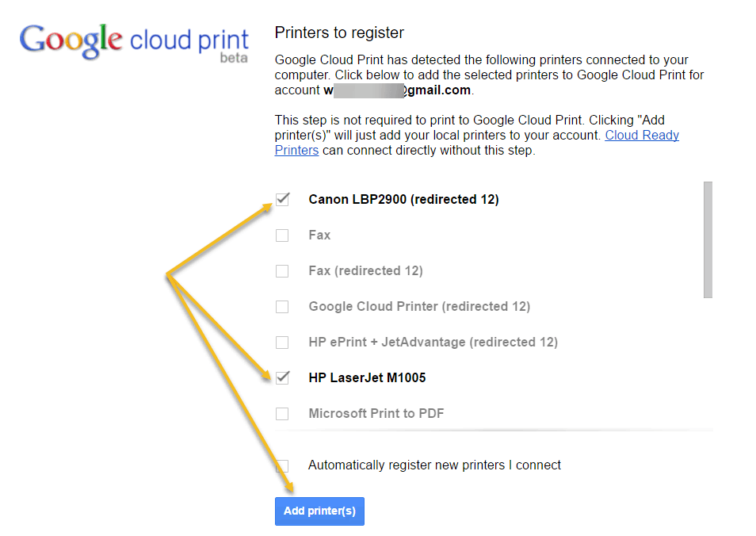Enable the Fax (redirected 12) checkbox
Image resolution: width=756 pixels, height=536 pixels.
[x=282, y=271]
